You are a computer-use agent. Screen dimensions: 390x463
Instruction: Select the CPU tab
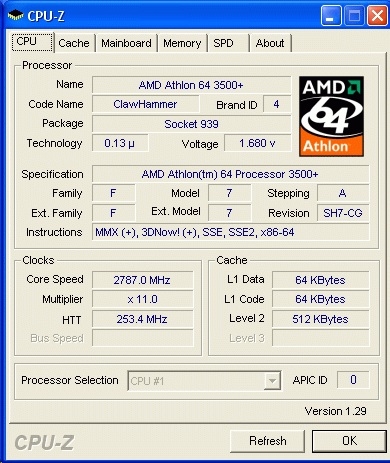point(32,42)
